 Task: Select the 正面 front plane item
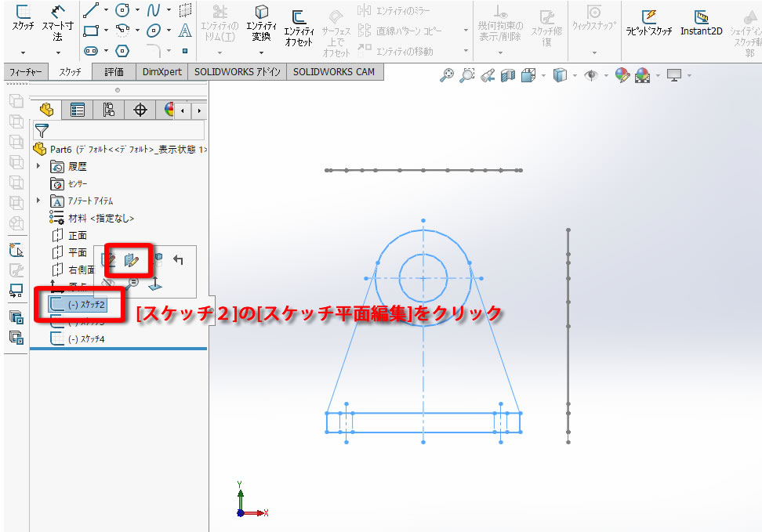[70, 235]
